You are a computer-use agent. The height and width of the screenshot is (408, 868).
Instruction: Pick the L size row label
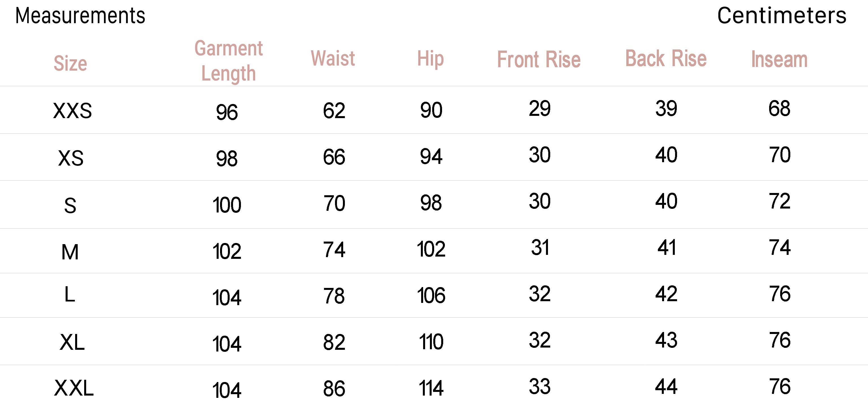click(69, 294)
